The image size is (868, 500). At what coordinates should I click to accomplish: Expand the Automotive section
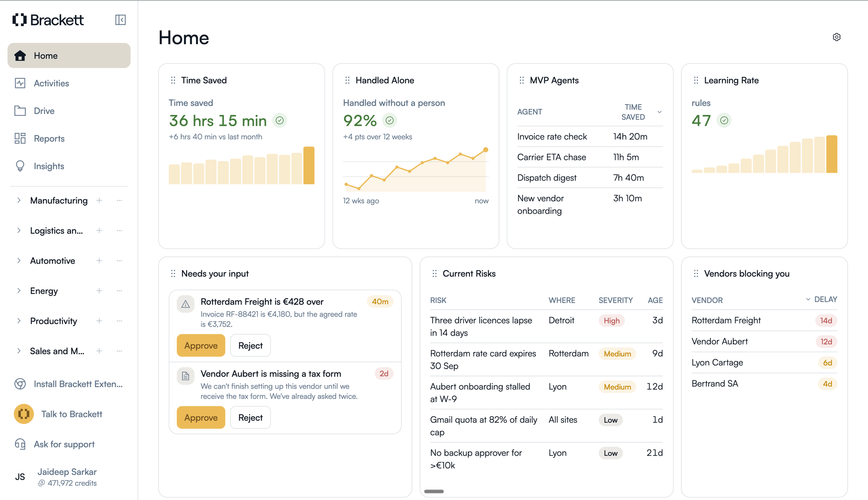[x=19, y=261]
